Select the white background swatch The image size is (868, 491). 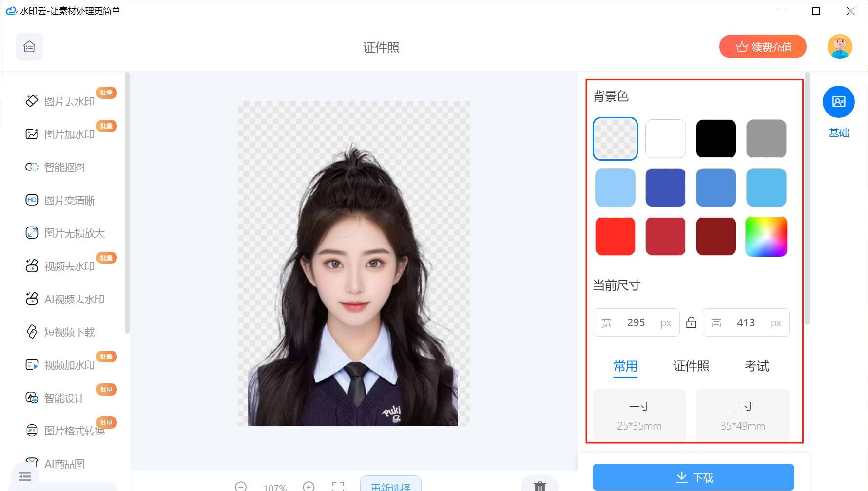coord(666,139)
